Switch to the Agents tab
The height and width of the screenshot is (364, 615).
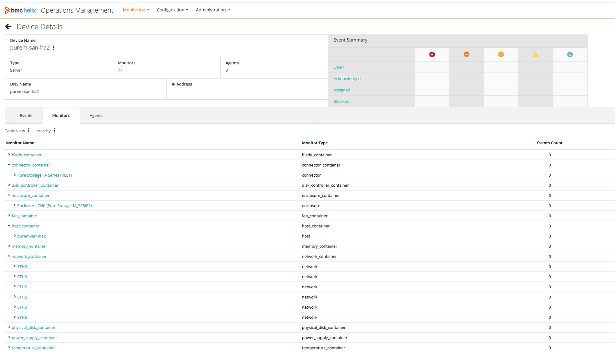96,115
